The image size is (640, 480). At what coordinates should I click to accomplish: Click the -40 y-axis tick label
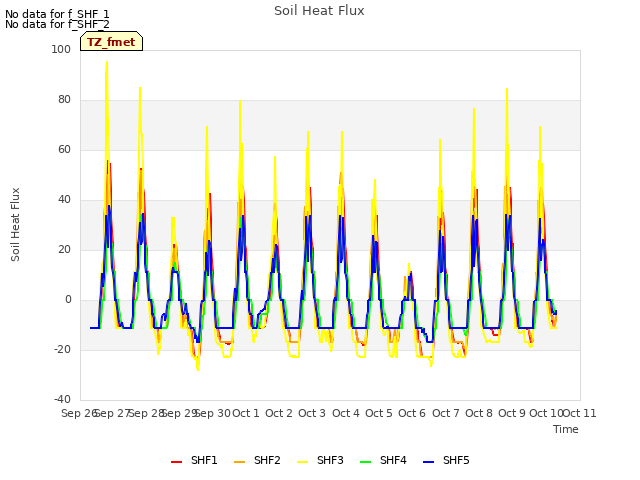pos(62,399)
